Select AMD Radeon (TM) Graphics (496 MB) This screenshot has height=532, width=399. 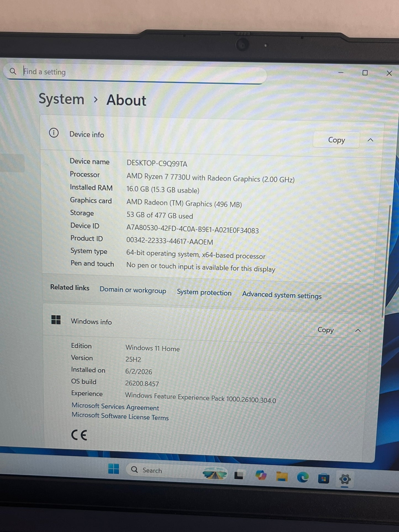(184, 203)
